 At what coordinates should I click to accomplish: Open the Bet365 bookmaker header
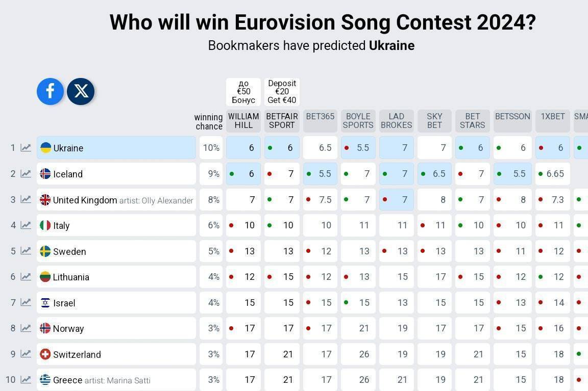tap(320, 121)
